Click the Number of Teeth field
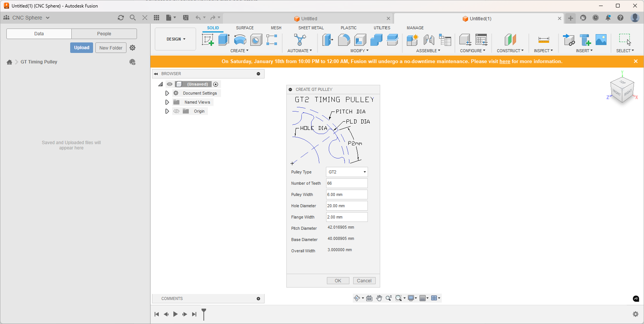The height and width of the screenshot is (324, 644). click(347, 183)
